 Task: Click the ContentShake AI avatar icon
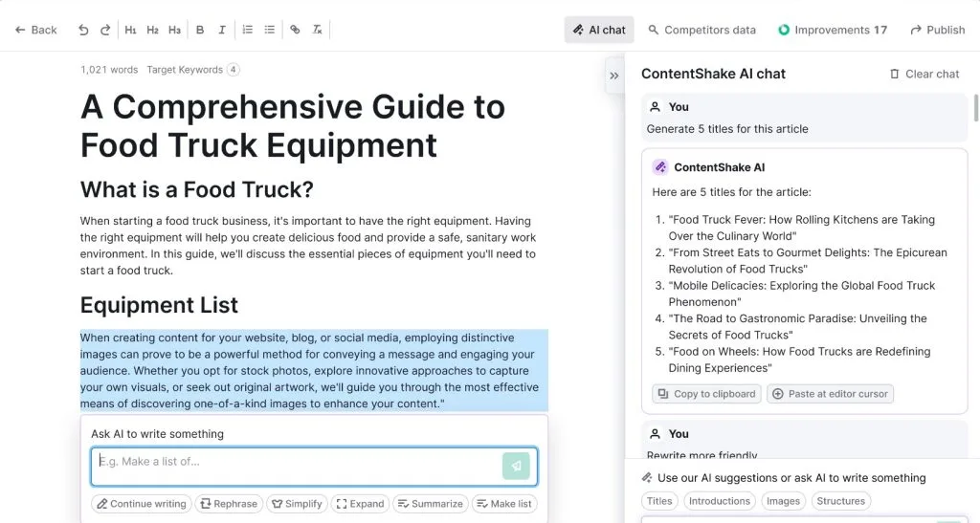pyautogui.click(x=660, y=167)
